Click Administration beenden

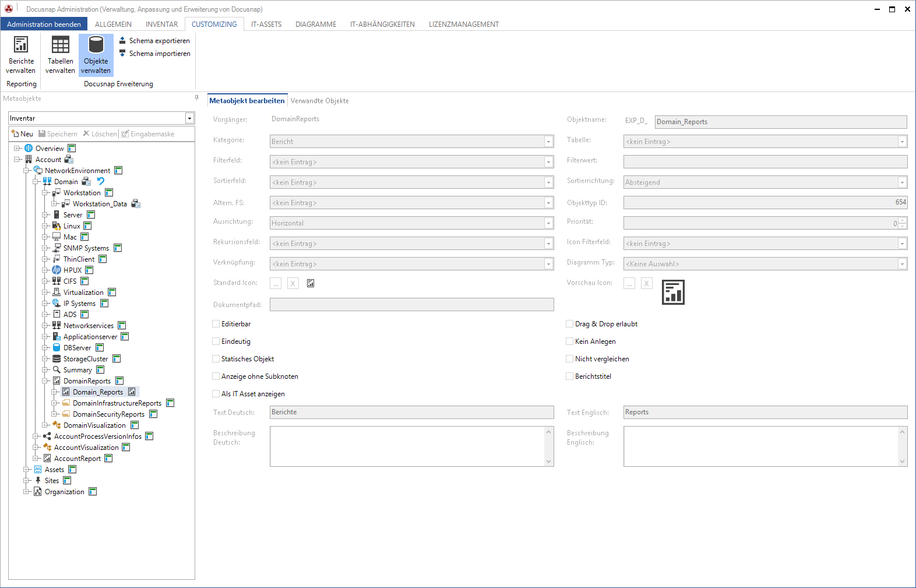tap(44, 24)
